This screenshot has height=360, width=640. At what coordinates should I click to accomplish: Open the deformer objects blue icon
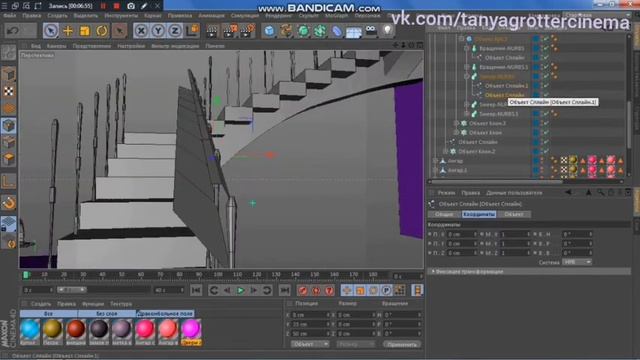tap(337, 31)
